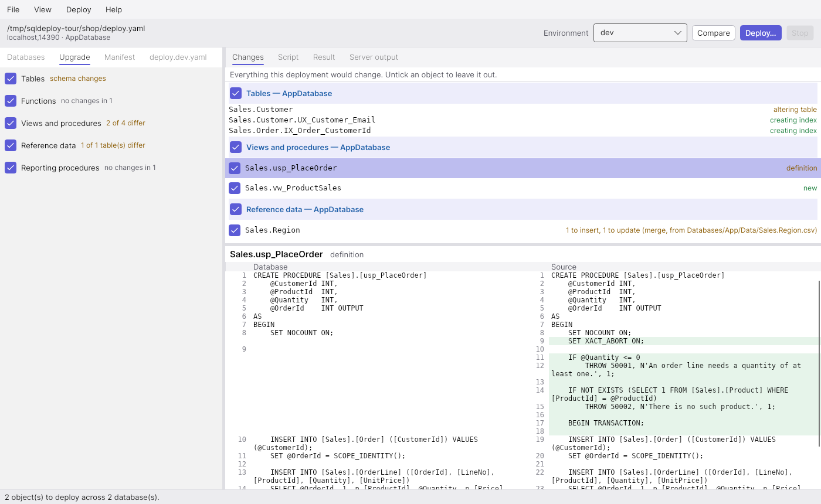This screenshot has width=821, height=504.
Task: Open the Manifest tab
Action: [120, 57]
